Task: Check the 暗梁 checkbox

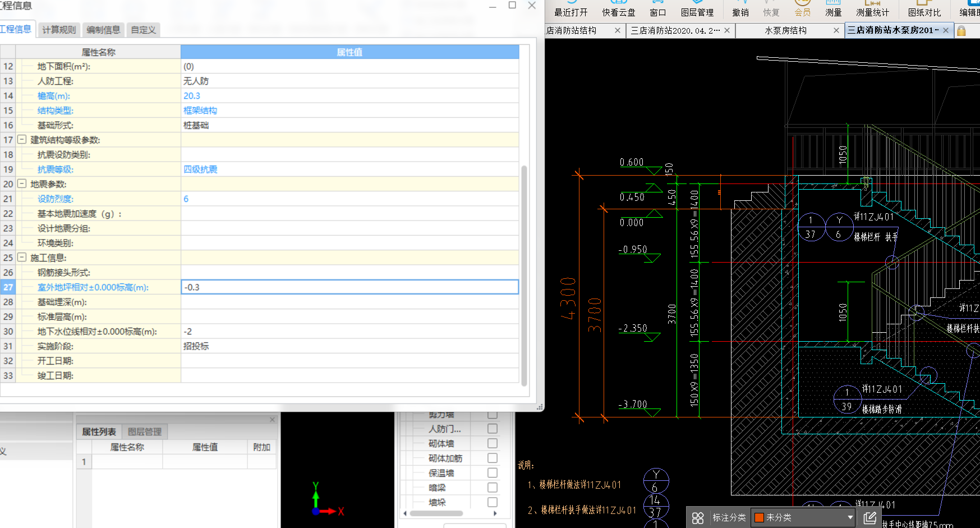Action: pyautogui.click(x=493, y=488)
